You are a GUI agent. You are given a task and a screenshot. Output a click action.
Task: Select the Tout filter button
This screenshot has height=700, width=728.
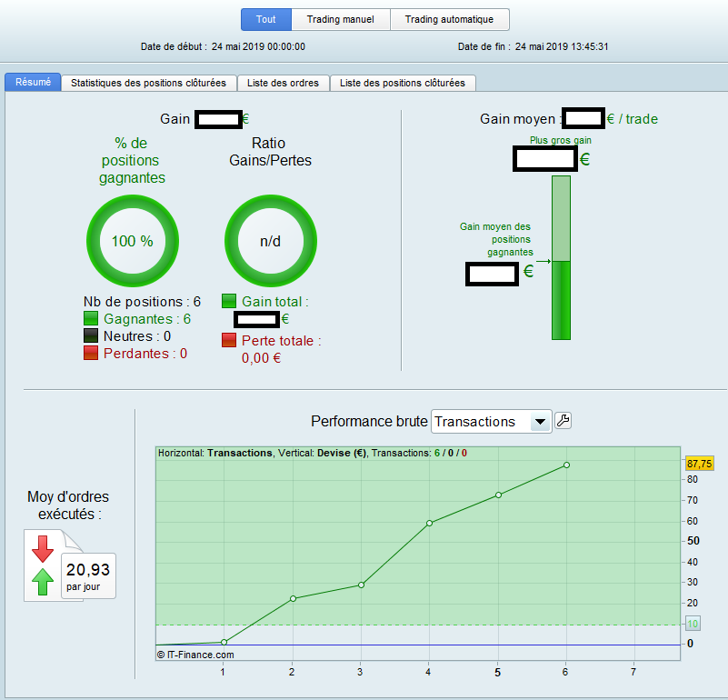(266, 19)
